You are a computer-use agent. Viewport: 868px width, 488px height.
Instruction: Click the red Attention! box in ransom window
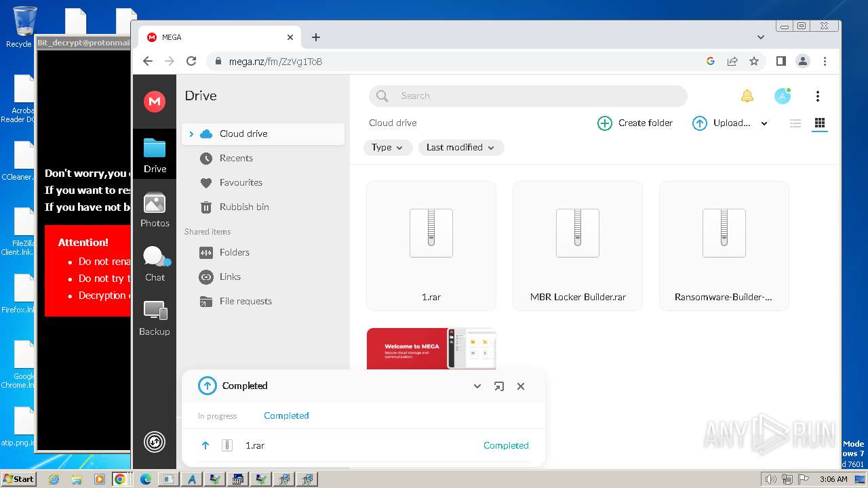pos(87,270)
